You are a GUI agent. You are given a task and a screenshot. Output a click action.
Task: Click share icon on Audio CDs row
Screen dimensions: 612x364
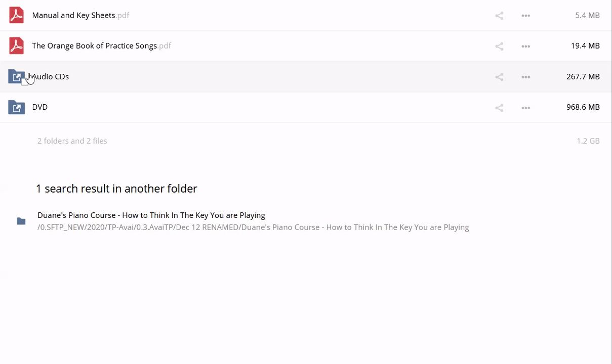coord(499,77)
